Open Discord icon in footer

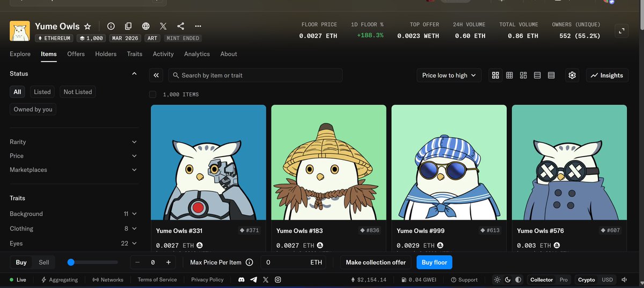(x=241, y=280)
